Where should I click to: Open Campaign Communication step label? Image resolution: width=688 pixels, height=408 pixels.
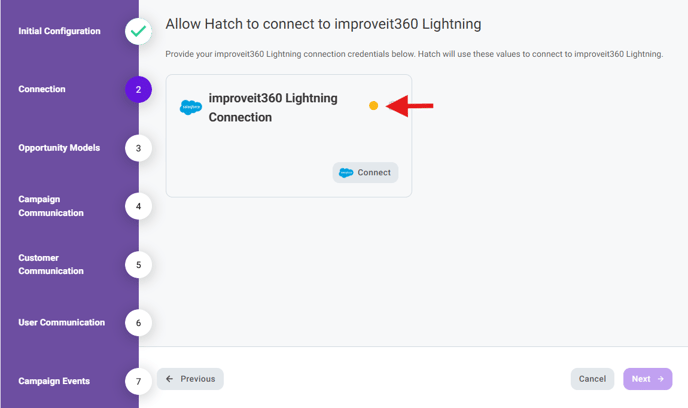51,206
